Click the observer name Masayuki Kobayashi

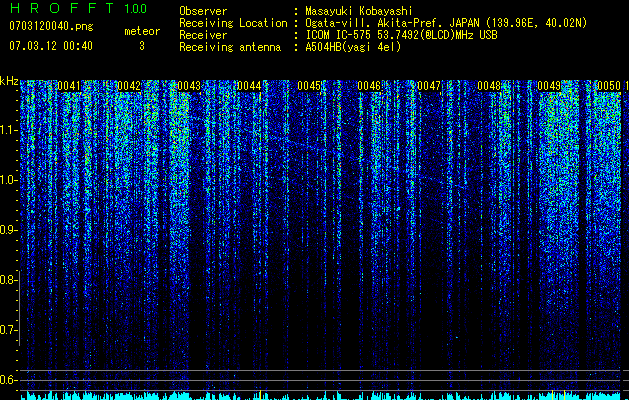(358, 11)
